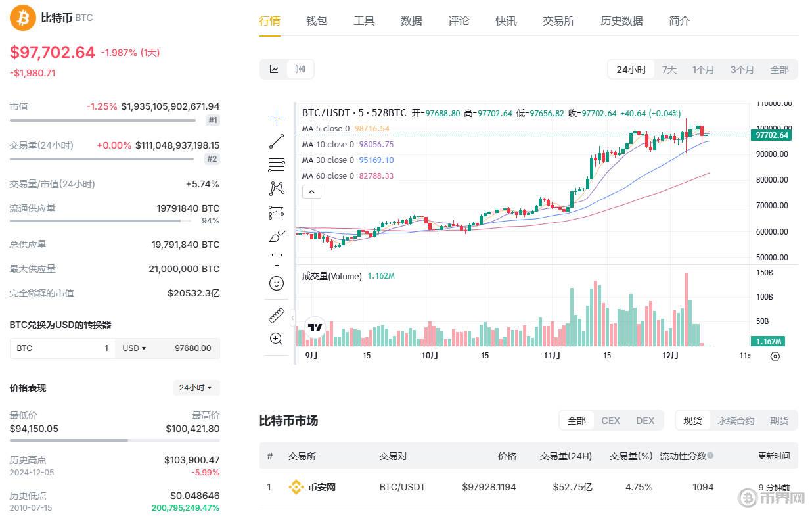This screenshot has width=812, height=516.
Task: Show 期货 futures markets
Action: [x=779, y=420]
